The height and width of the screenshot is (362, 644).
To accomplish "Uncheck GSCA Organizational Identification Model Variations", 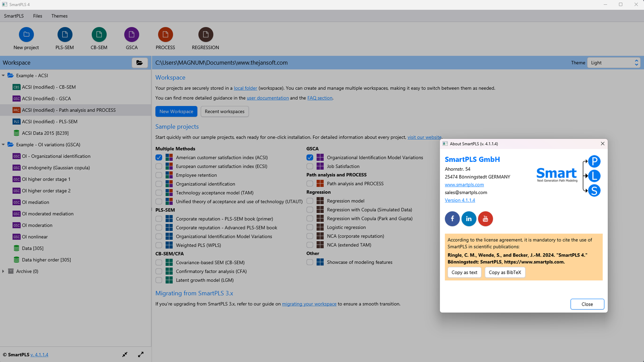I will click(310, 157).
